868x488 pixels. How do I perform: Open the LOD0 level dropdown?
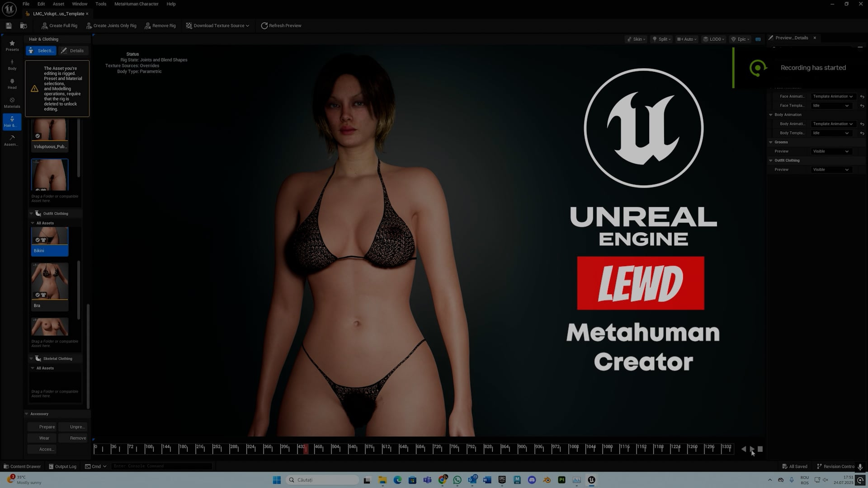click(714, 39)
